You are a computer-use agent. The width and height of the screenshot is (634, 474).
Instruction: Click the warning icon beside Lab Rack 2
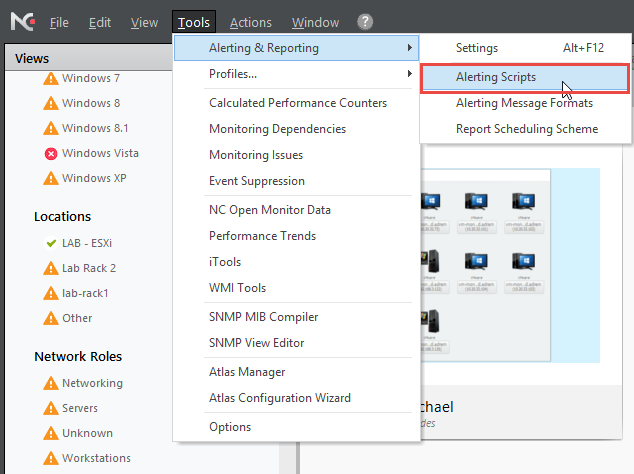(51, 268)
